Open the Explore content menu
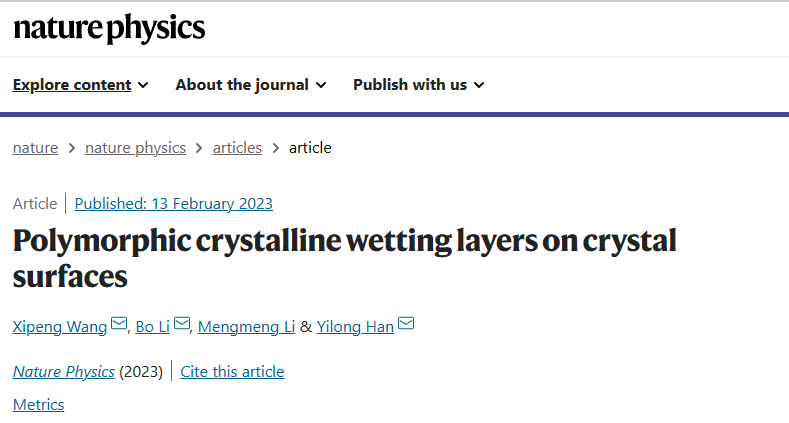The height and width of the screenshot is (423, 789). tap(81, 84)
